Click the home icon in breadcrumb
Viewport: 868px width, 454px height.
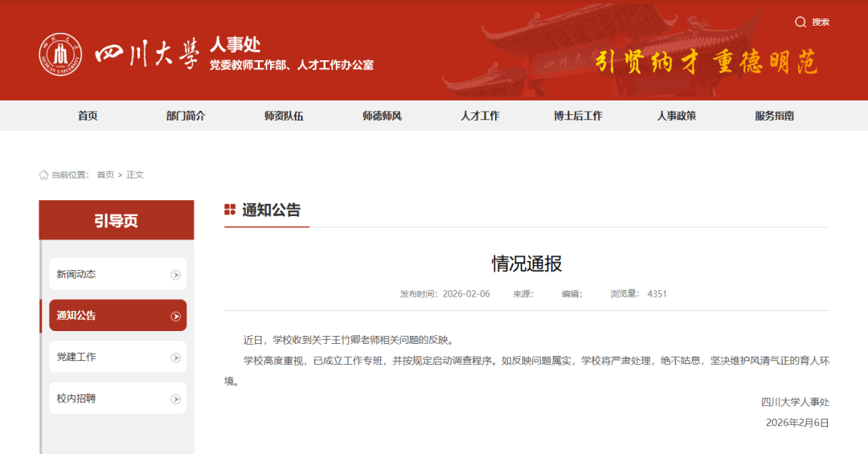(x=43, y=175)
